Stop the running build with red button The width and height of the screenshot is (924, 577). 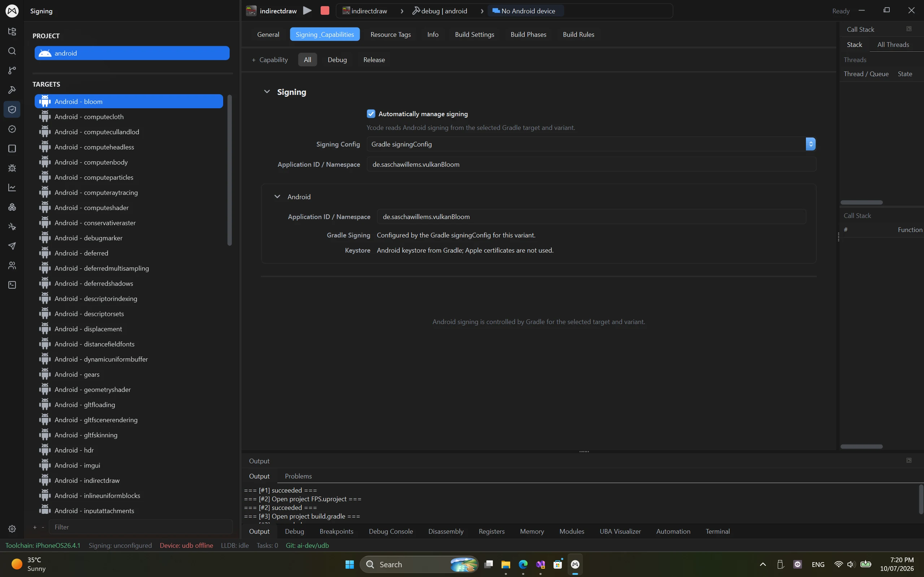(325, 11)
